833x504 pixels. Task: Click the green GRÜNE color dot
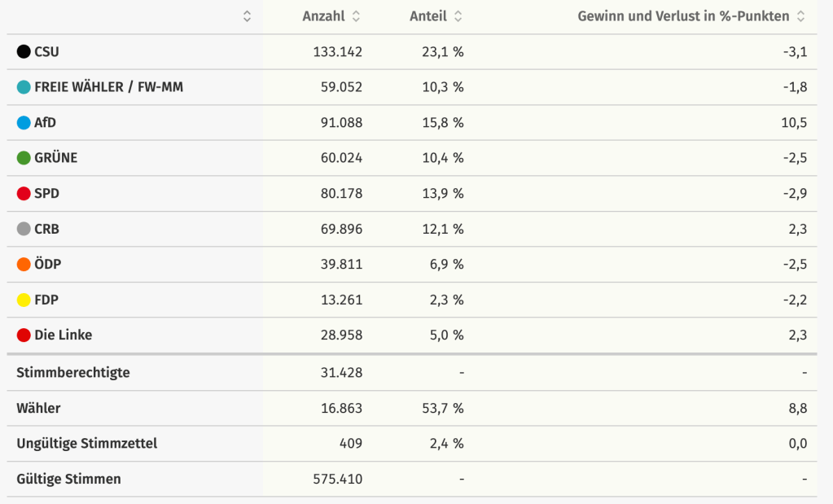tap(24, 158)
